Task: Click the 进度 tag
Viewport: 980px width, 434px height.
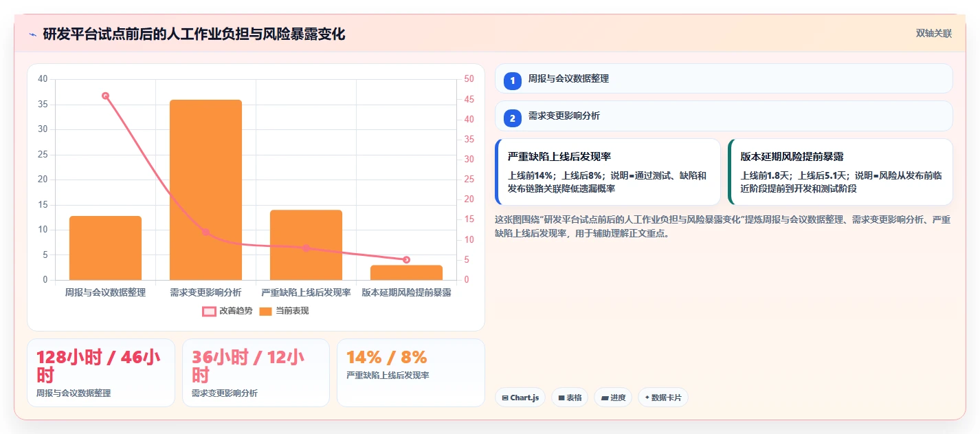Action: pyautogui.click(x=613, y=398)
